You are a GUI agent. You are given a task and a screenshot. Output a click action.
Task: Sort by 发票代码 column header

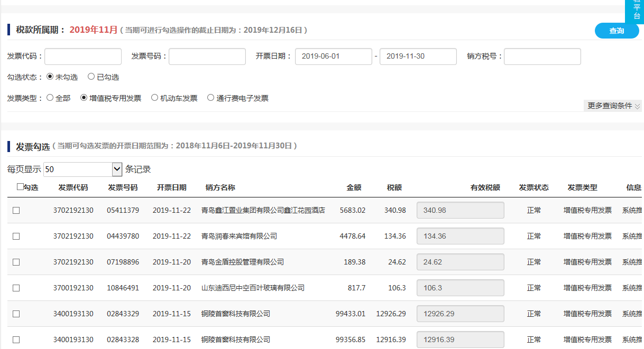pyautogui.click(x=73, y=187)
